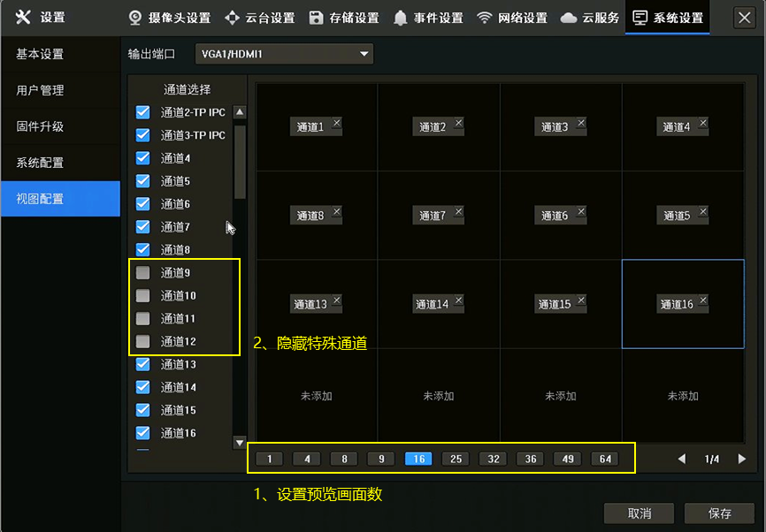Click the 取消 button

[x=639, y=513]
